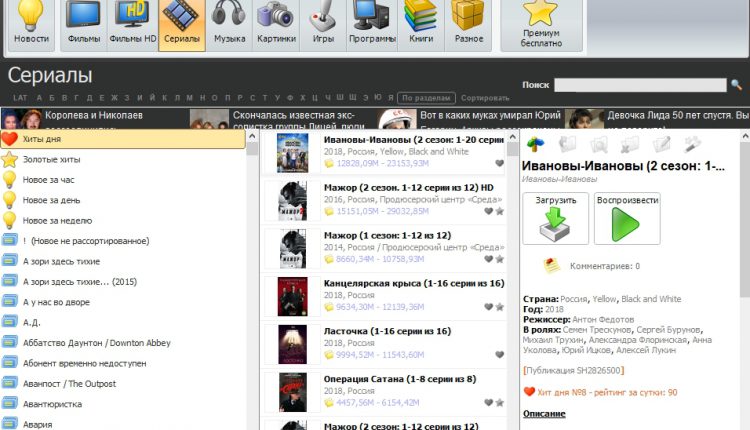Click the По разделам button
The height and width of the screenshot is (430, 750).
point(426,98)
